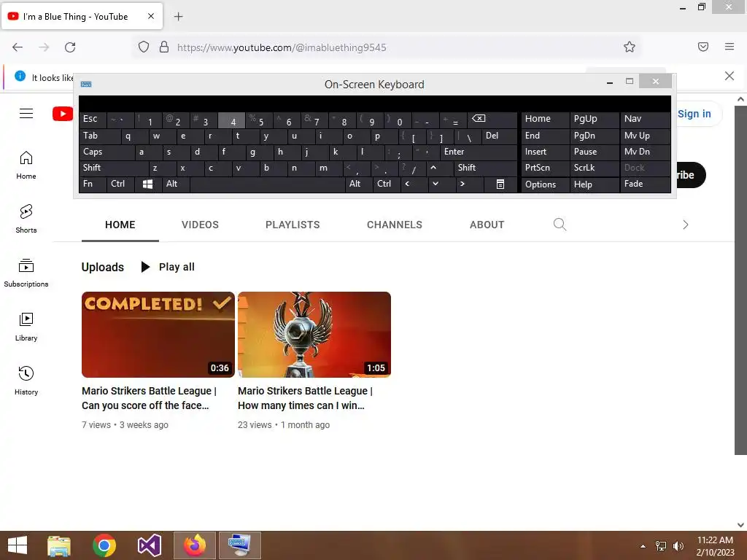Go to Home in YouTube sidebar
Screen dimensions: 747x560
26,166
